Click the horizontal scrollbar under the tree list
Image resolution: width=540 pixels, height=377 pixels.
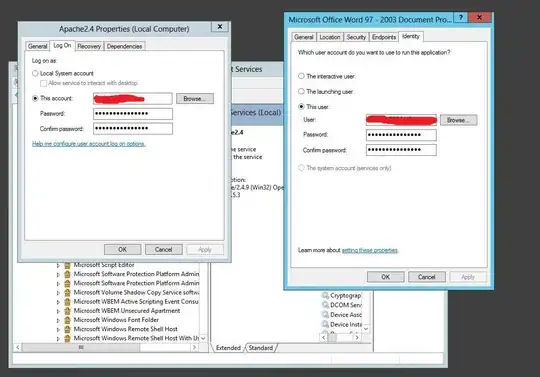106,347
